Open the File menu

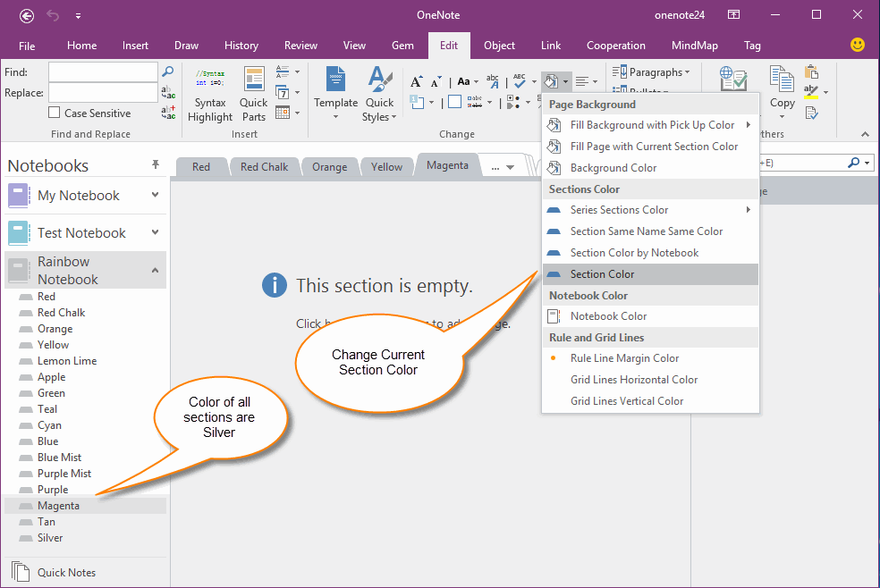(27, 46)
